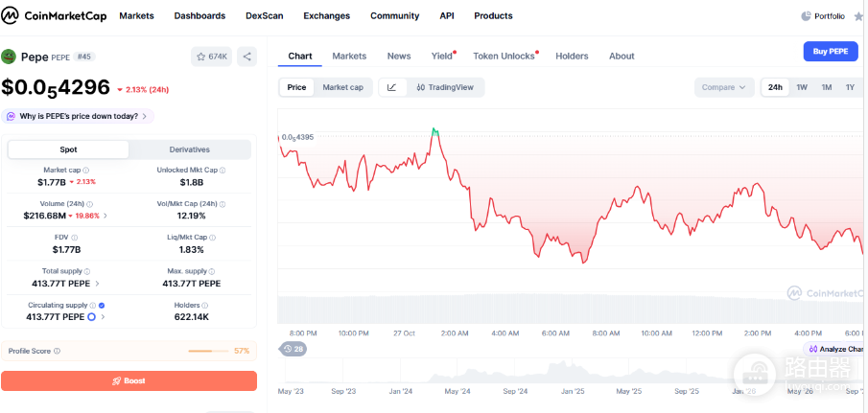Open the API menu
The width and height of the screenshot is (868, 413).
pos(447,16)
